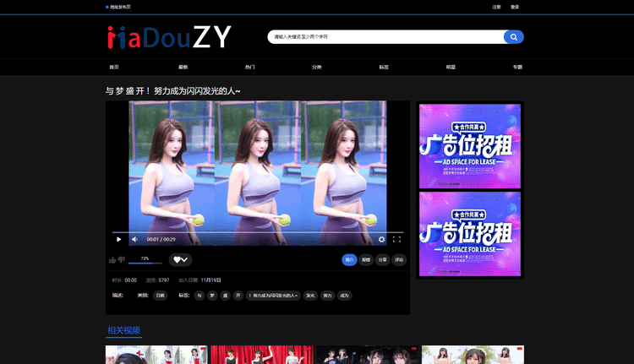Image resolution: width=634 pixels, height=364 pixels.
Task: Open the 分享 share tab
Action: coord(382,260)
